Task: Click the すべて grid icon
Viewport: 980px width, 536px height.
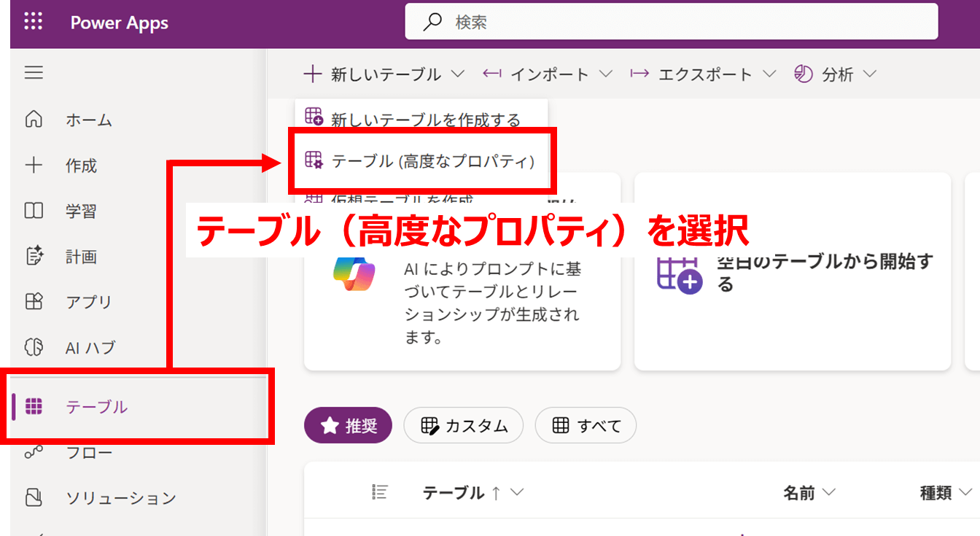Action: (561, 426)
